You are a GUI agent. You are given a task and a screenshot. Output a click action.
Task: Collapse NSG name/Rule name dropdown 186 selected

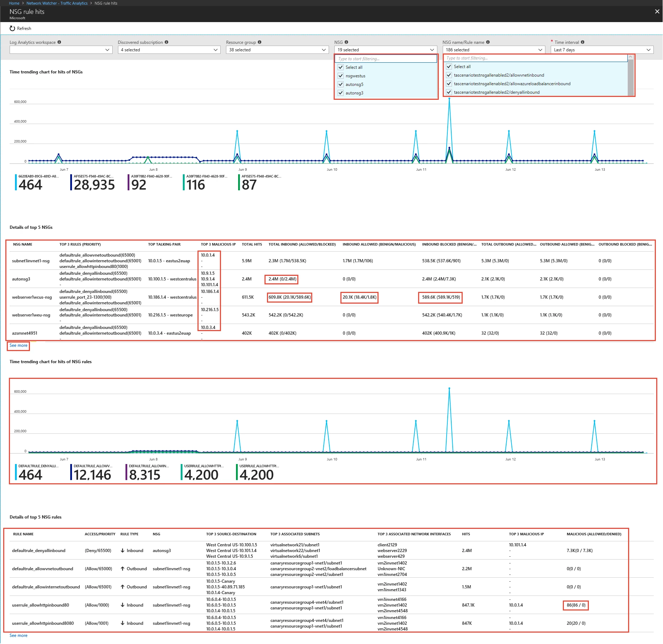click(494, 50)
